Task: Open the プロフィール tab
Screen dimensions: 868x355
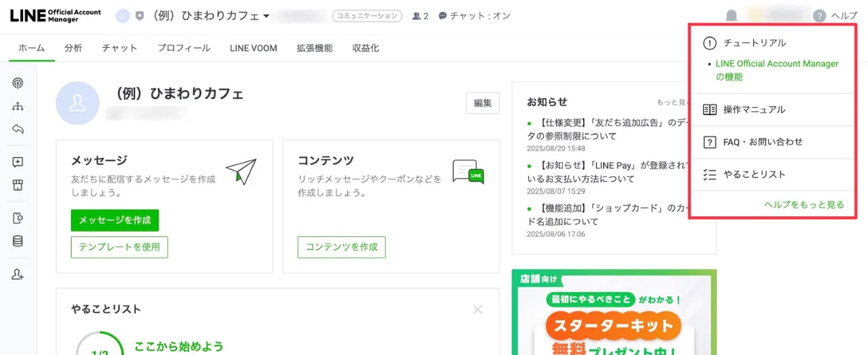Action: tap(184, 48)
